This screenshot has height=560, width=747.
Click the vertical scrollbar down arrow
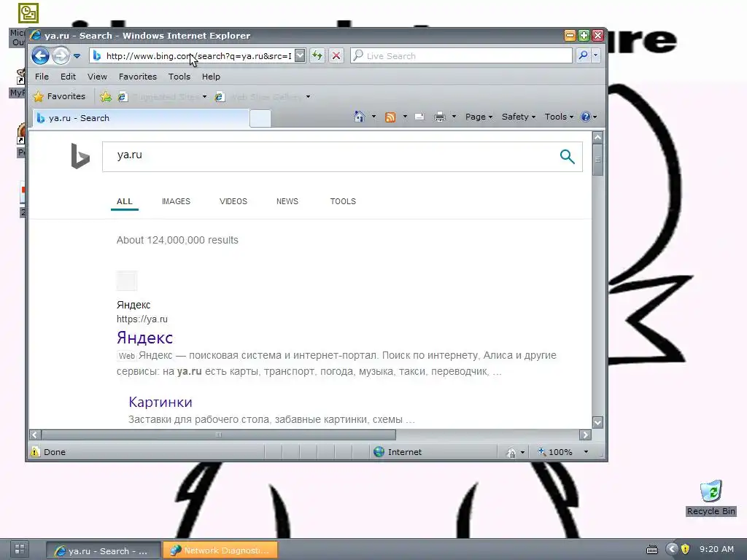598,422
